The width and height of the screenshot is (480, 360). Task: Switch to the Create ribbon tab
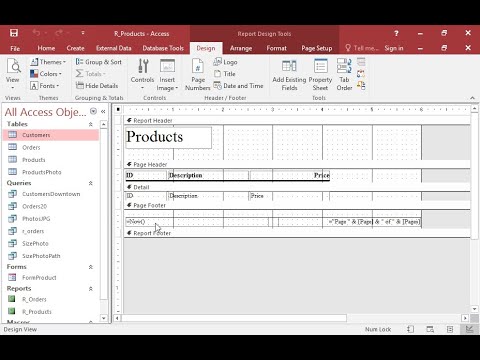(75, 48)
